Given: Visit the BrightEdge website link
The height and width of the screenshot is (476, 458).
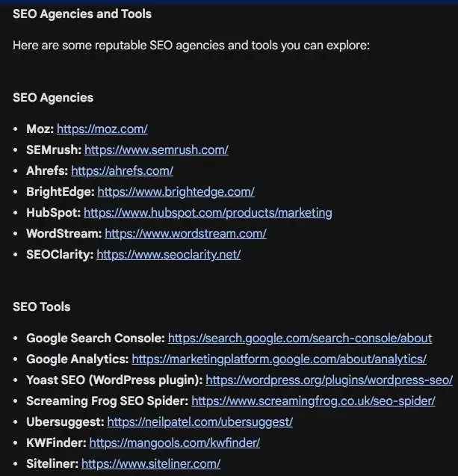Looking at the screenshot, I should coord(176,192).
